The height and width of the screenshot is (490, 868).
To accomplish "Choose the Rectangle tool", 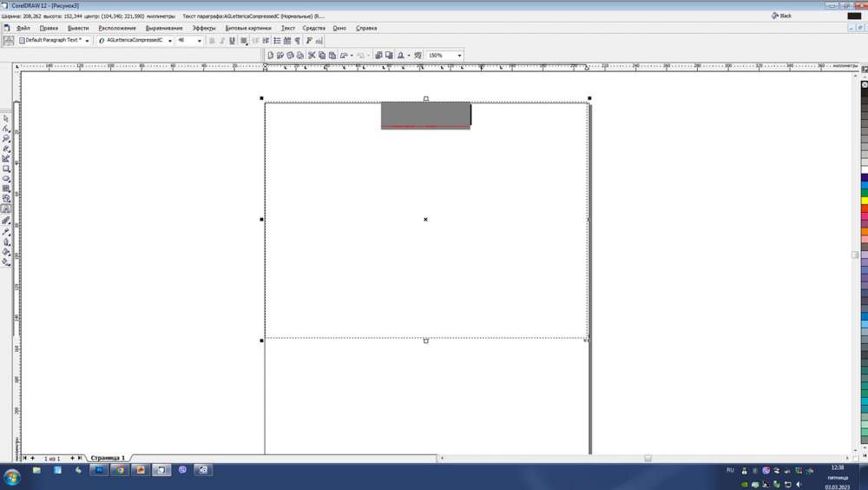I will pyautogui.click(x=6, y=169).
